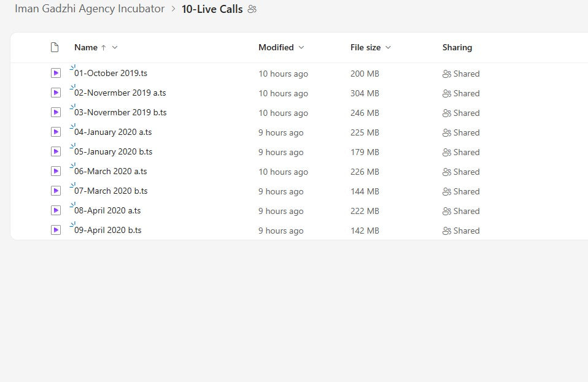Click the video icon beside 06-March 2020 a.ts
The width and height of the screenshot is (588, 382).
(56, 171)
